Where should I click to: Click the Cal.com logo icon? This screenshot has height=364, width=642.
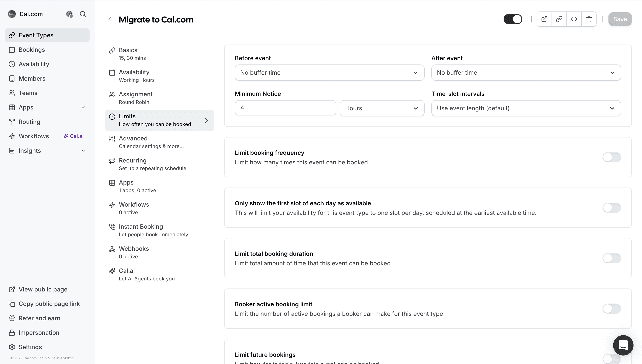point(12,14)
